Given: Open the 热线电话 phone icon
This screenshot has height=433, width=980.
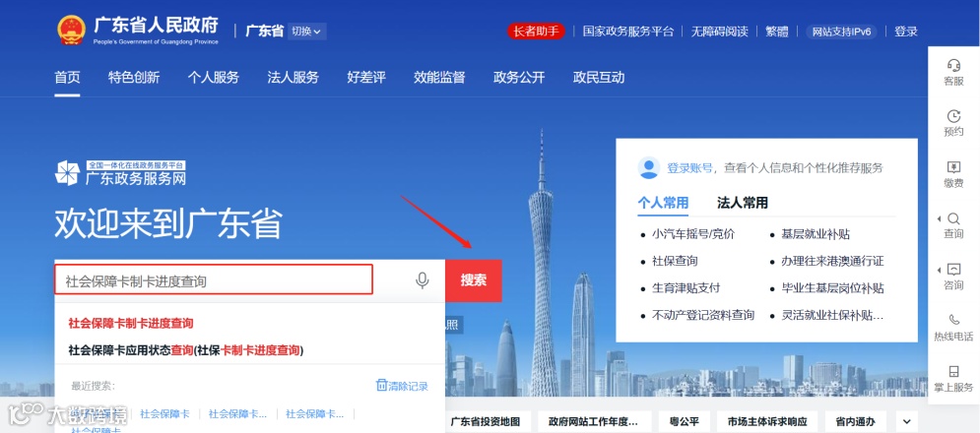Looking at the screenshot, I should click(953, 320).
